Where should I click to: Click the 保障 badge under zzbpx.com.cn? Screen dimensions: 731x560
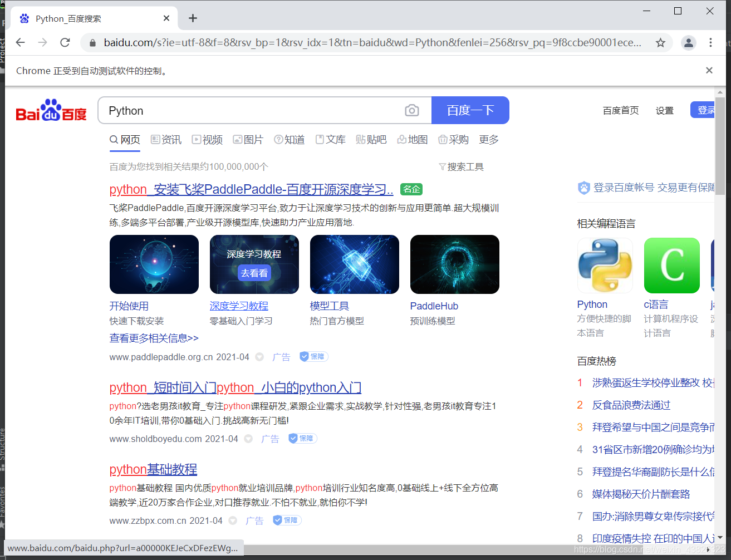click(287, 520)
